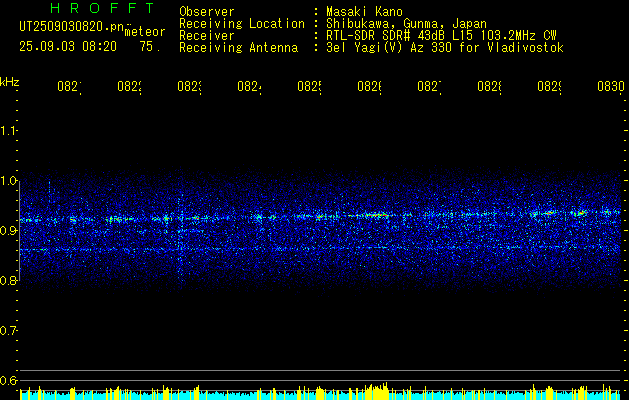
Task: Click the date stamp 25.09.03 08:20
Action: click(68, 47)
